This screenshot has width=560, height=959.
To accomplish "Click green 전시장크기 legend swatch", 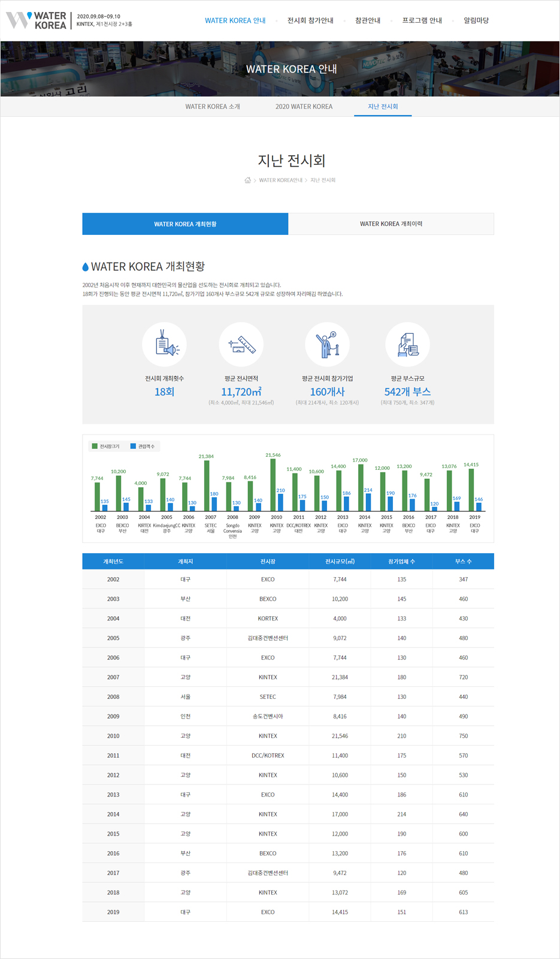I will pyautogui.click(x=95, y=446).
